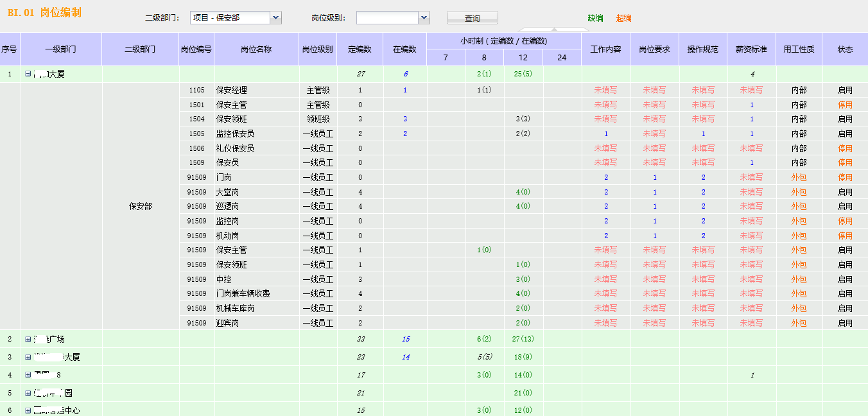Expand row 5 department ending in 园
This screenshot has height=416, width=868.
[28, 393]
